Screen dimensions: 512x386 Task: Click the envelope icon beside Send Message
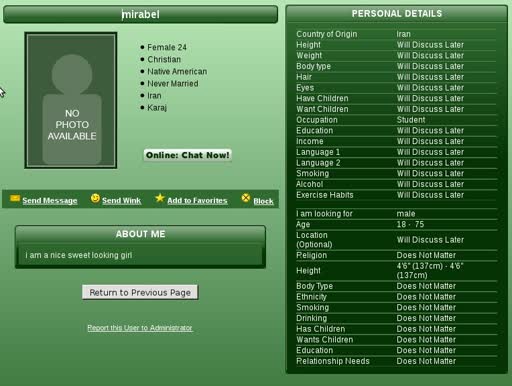click(15, 199)
